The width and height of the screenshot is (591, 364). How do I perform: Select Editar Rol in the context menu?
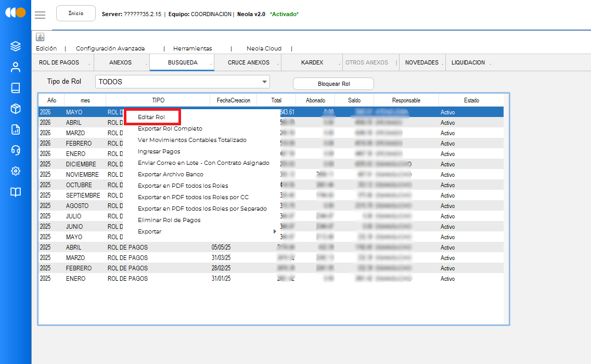click(151, 117)
